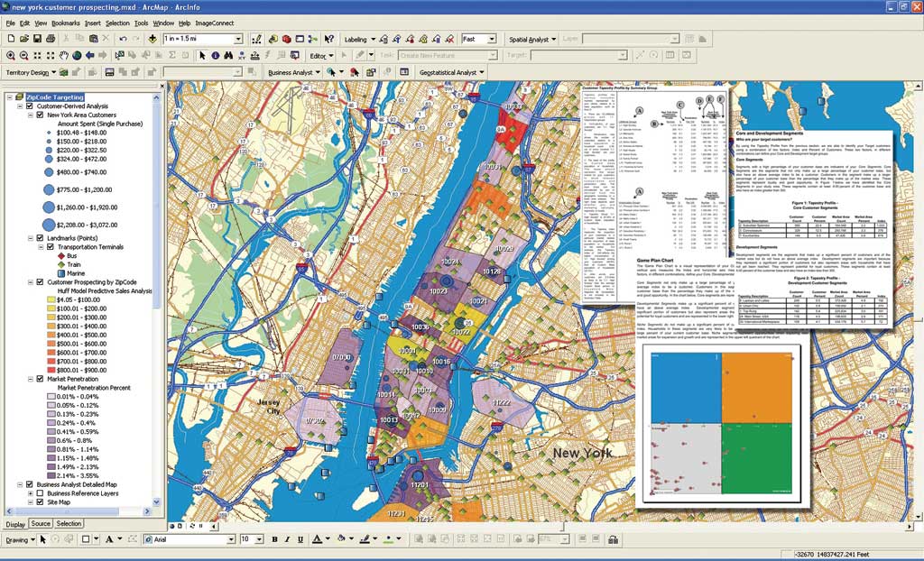Toggle bold text in Drawing toolbar

274,539
